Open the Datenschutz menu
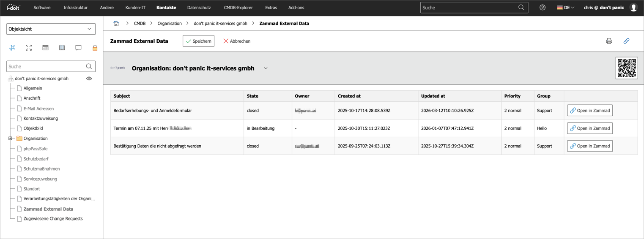 point(199,8)
